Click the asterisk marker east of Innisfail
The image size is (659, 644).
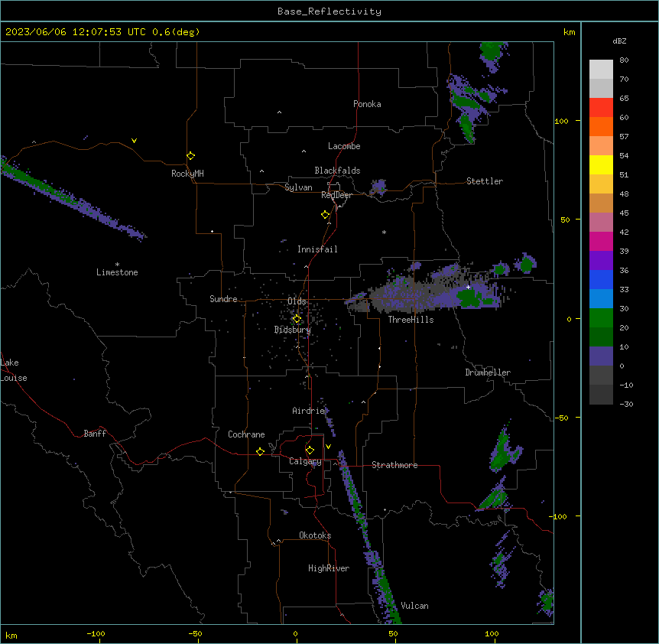pos(384,232)
